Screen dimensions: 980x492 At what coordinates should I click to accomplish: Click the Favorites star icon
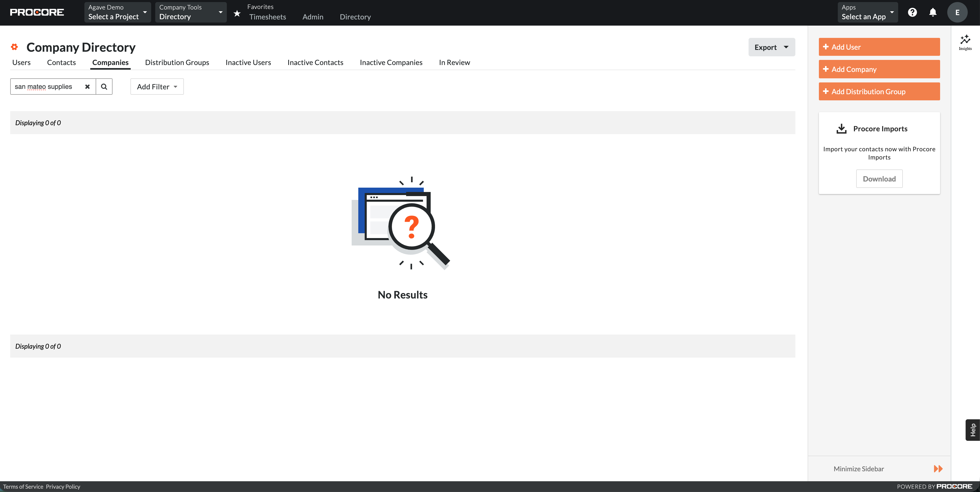237,13
